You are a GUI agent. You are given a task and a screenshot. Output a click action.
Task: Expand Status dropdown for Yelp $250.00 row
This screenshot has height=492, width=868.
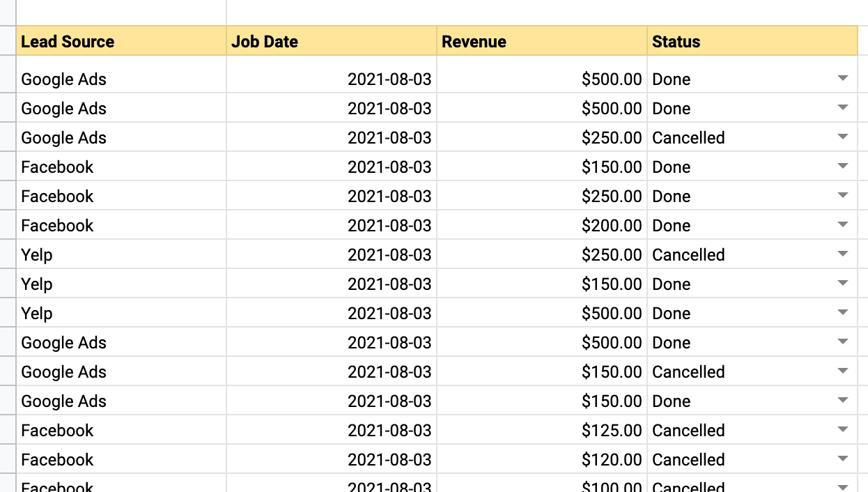tap(843, 254)
